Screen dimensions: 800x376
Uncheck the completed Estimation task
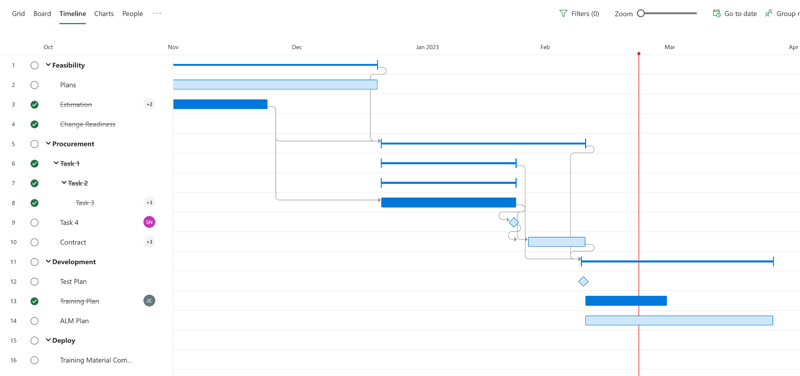(x=34, y=105)
